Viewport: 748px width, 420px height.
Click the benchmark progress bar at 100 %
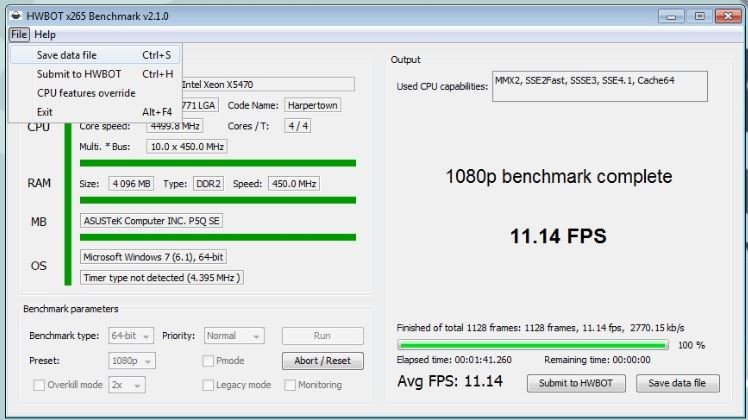(532, 345)
